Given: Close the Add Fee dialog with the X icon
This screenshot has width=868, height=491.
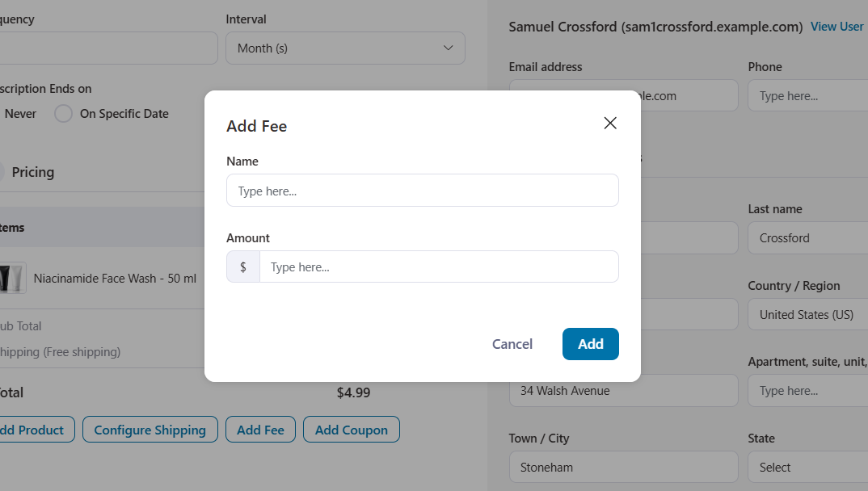Looking at the screenshot, I should tap(610, 123).
